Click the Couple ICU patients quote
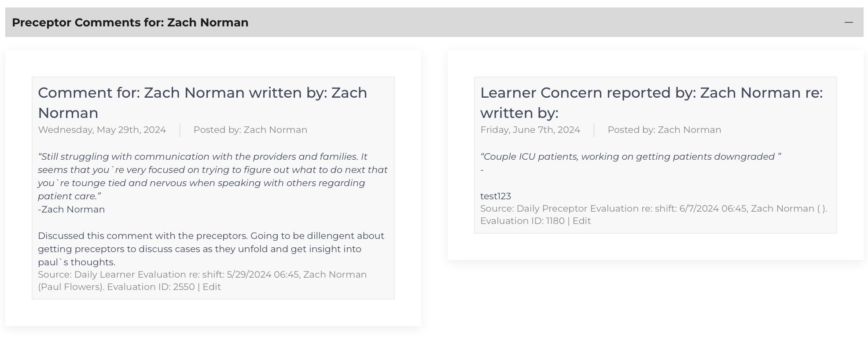The width and height of the screenshot is (868, 341). tap(631, 157)
